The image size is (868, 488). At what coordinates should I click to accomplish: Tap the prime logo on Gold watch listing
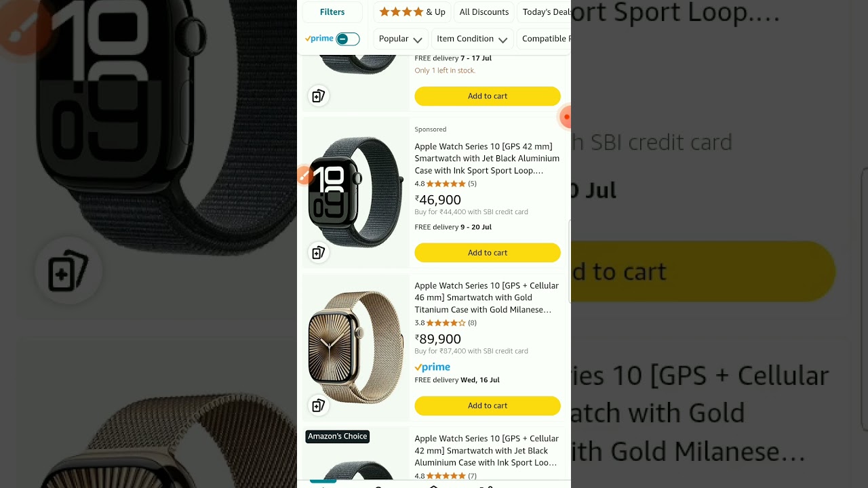[432, 367]
